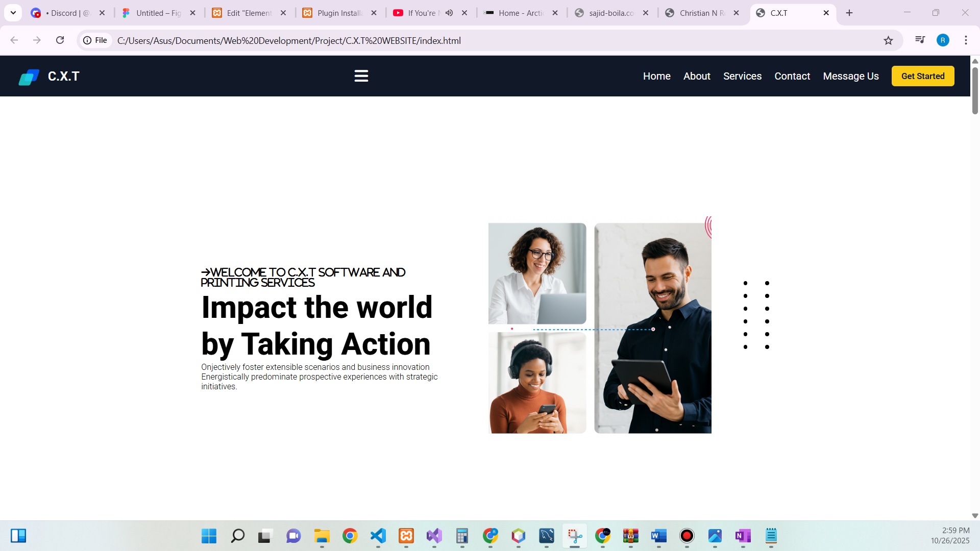The image size is (980, 551).
Task: Open OneNote from taskbar
Action: pyautogui.click(x=743, y=536)
